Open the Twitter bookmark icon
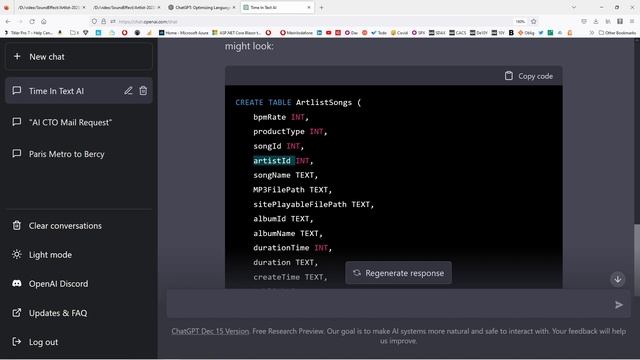Screen dimensions: 640x360 coord(541,33)
